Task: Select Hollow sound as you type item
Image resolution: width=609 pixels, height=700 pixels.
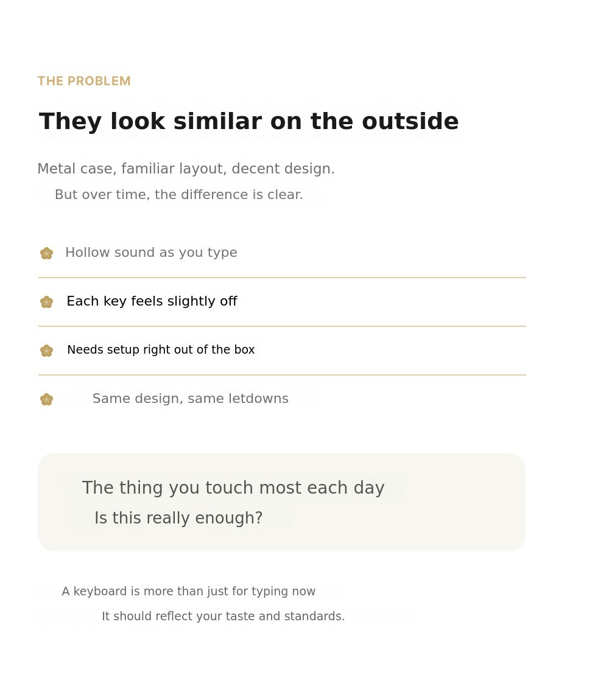Action: pos(151,253)
